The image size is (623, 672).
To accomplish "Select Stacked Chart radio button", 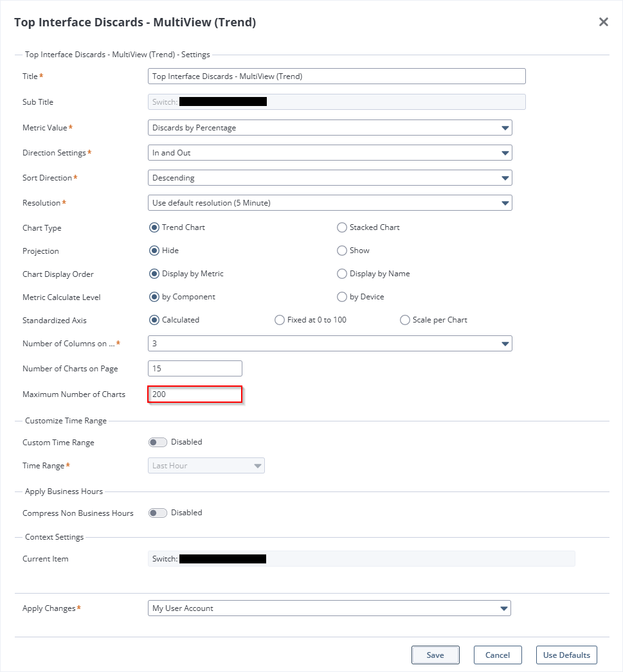I will [342, 227].
